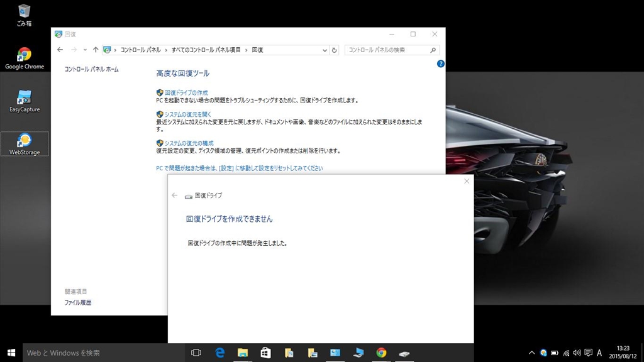Minimize the 回復 control panel window
Image resolution: width=644 pixels, height=362 pixels.
392,34
